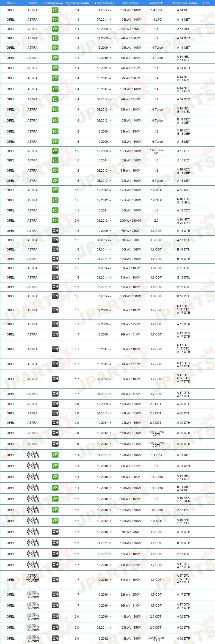Click the PB icon in the 1.6 Turbo 4x4 row
Image resolution: width=215 pixels, height=644 pixels.
pyautogui.click(x=55, y=151)
